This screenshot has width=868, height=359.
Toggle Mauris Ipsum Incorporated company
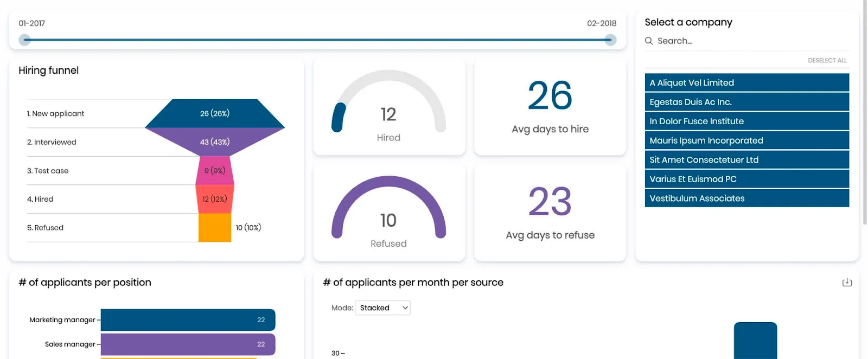746,140
